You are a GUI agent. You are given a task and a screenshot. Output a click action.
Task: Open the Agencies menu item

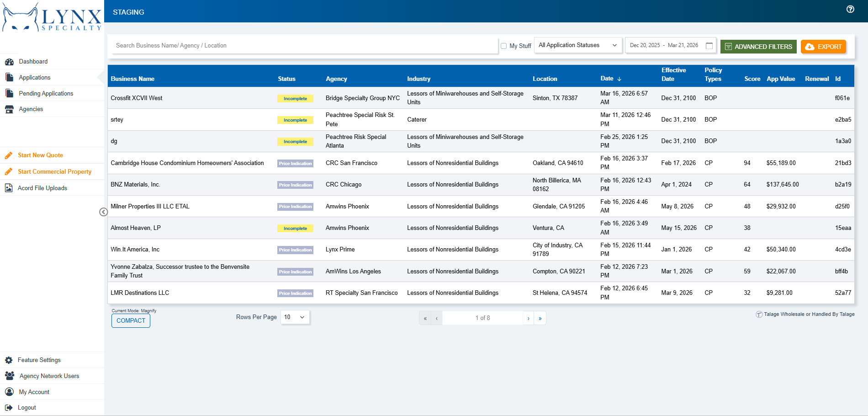coord(31,109)
